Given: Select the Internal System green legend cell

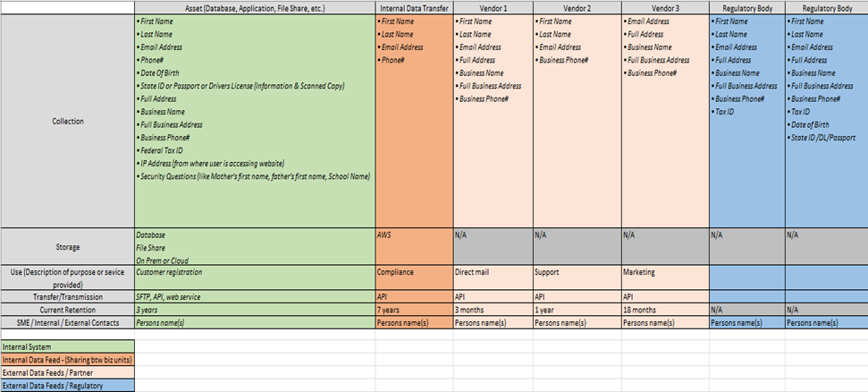Looking at the screenshot, I should (x=67, y=346).
